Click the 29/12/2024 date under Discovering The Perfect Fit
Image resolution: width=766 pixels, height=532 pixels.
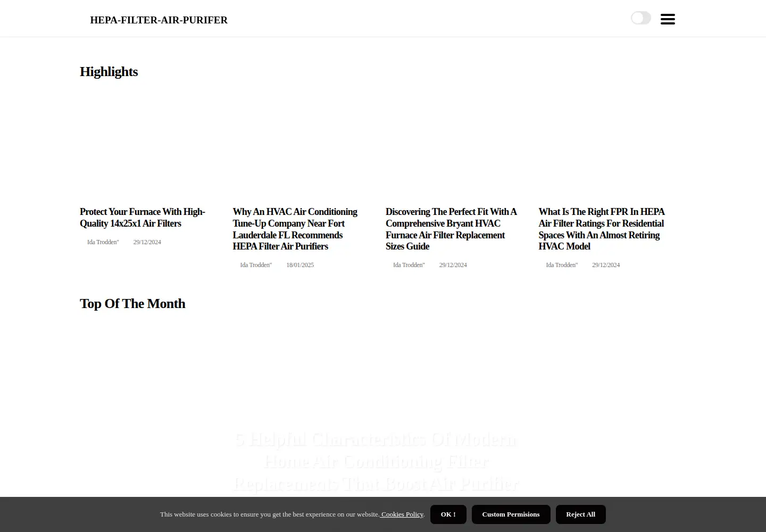pos(453,265)
